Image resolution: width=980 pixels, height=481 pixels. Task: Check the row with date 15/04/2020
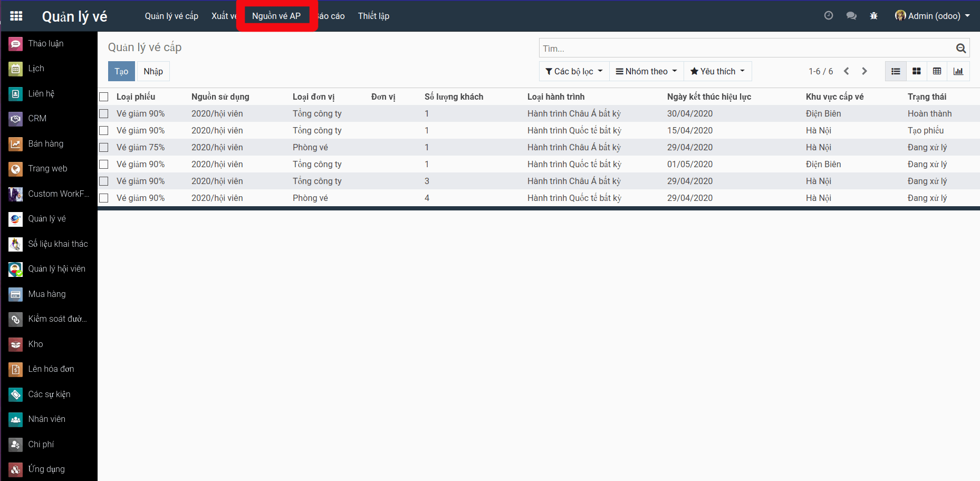[x=104, y=130]
